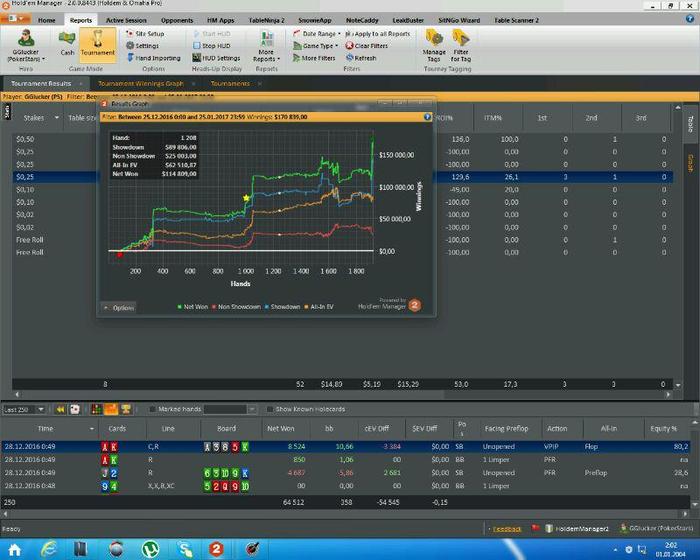This screenshot has width=700, height=560.
Task: Select the 9 4 hand row at 0:48
Action: pos(345,486)
